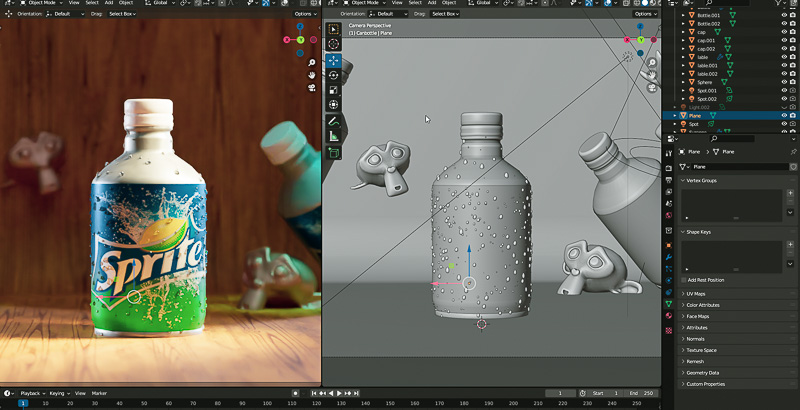Toggle Spot.001 viewport visibility

coord(784,90)
